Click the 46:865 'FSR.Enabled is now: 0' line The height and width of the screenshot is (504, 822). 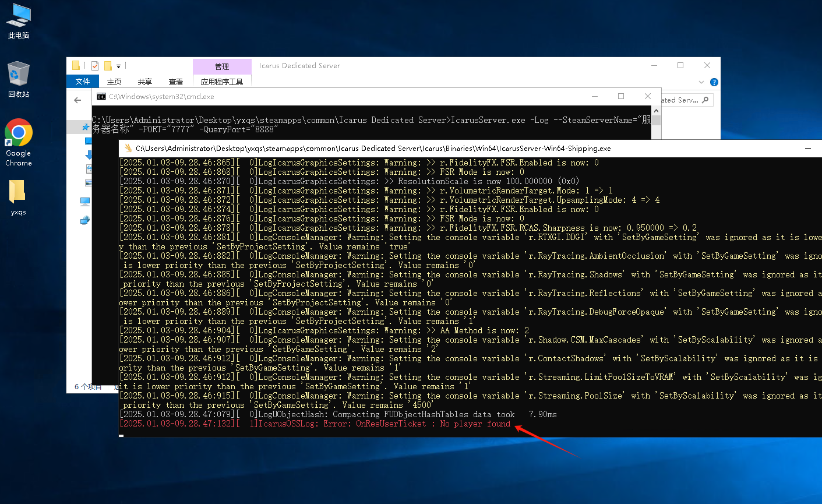359,163
